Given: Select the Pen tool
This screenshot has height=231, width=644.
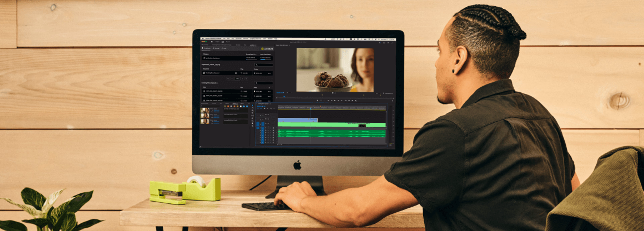Looking at the screenshot, I should (x=253, y=118).
